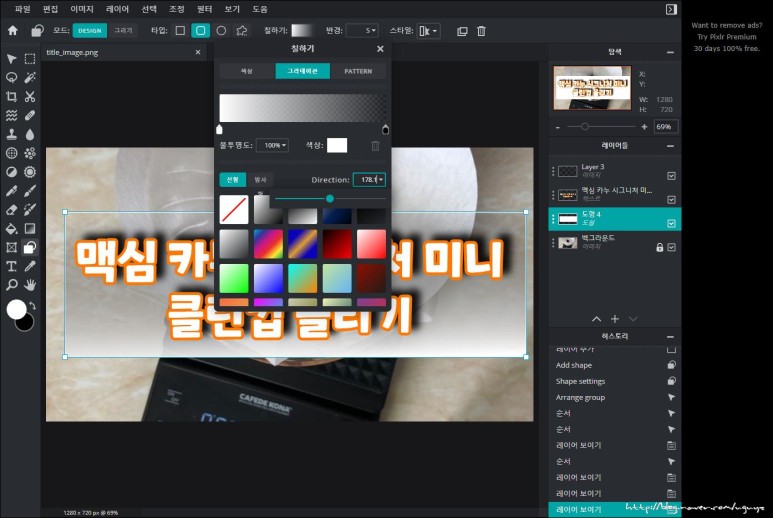
Task: Select the Eraser tool
Action: point(11,209)
